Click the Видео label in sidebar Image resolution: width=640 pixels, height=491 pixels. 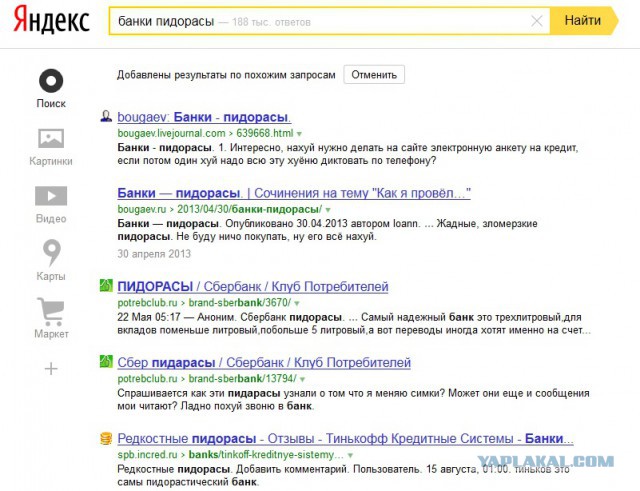[51, 219]
